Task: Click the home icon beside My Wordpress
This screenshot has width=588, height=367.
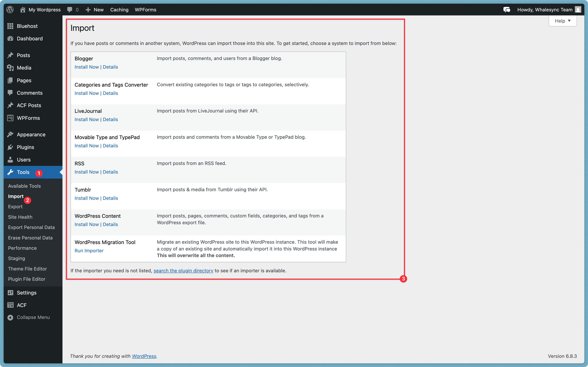Action: [x=23, y=10]
